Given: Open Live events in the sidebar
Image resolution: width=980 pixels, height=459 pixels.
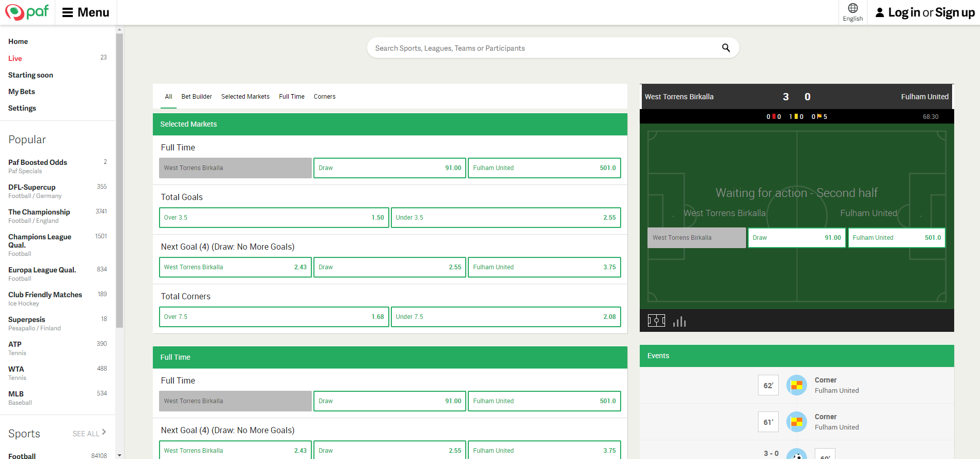Looking at the screenshot, I should (x=15, y=58).
